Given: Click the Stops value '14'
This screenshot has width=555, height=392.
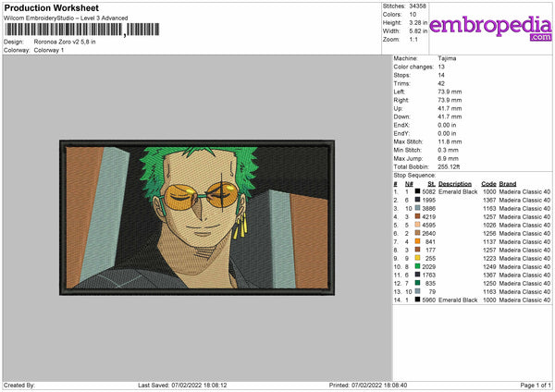Looking at the screenshot, I should click(441, 75).
